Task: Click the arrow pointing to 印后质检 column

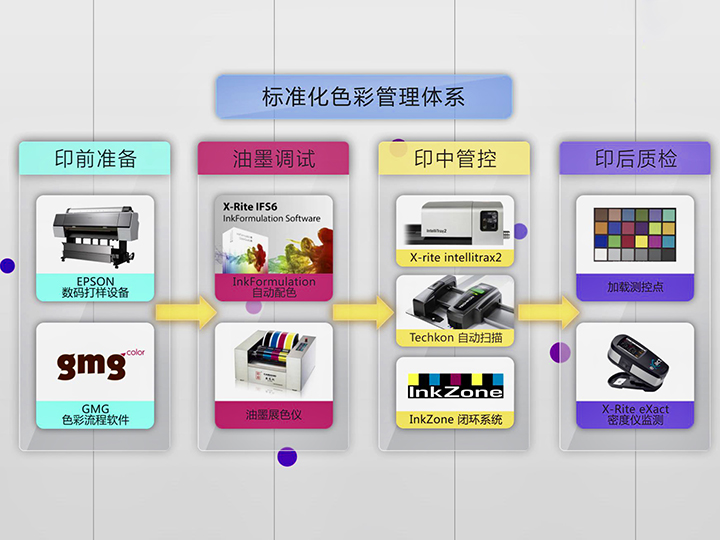Action: (x=549, y=312)
